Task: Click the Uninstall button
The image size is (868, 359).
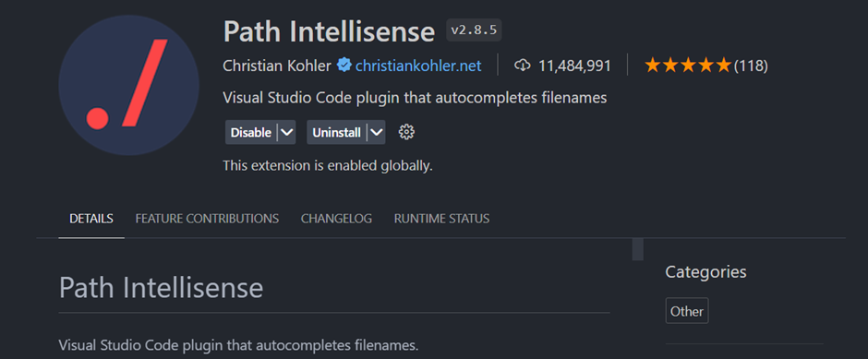Action: coord(336,132)
